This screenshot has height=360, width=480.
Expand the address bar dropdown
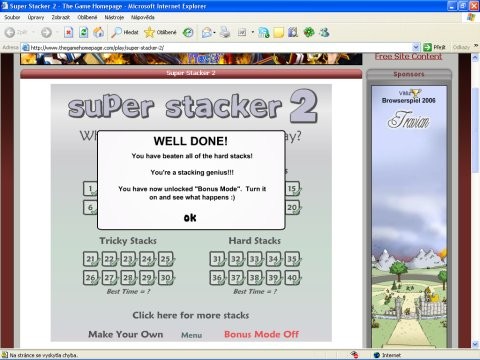(x=416, y=47)
